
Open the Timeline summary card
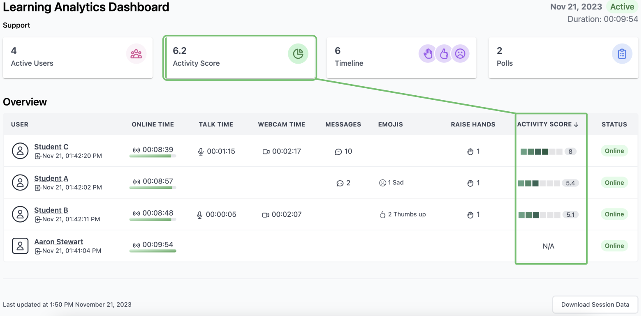tap(401, 58)
